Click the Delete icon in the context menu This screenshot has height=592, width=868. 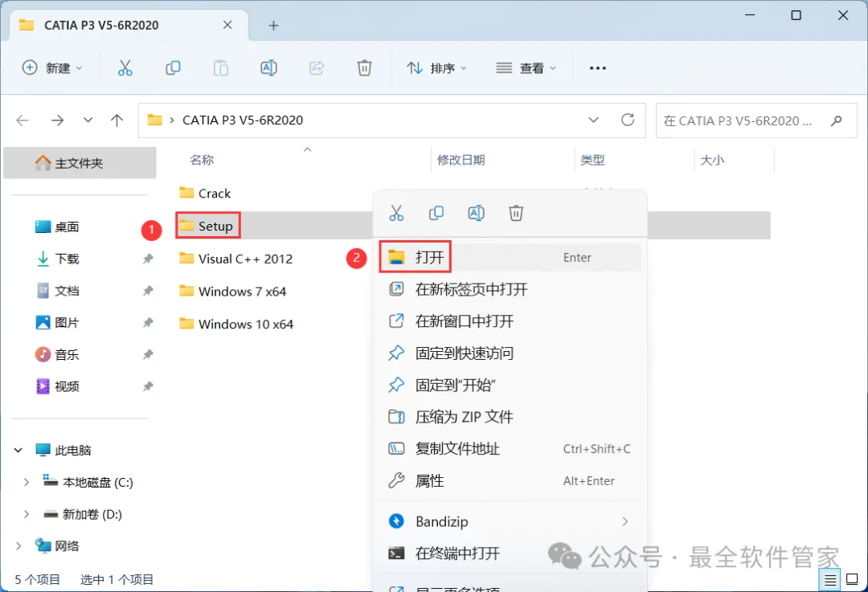[x=516, y=213]
